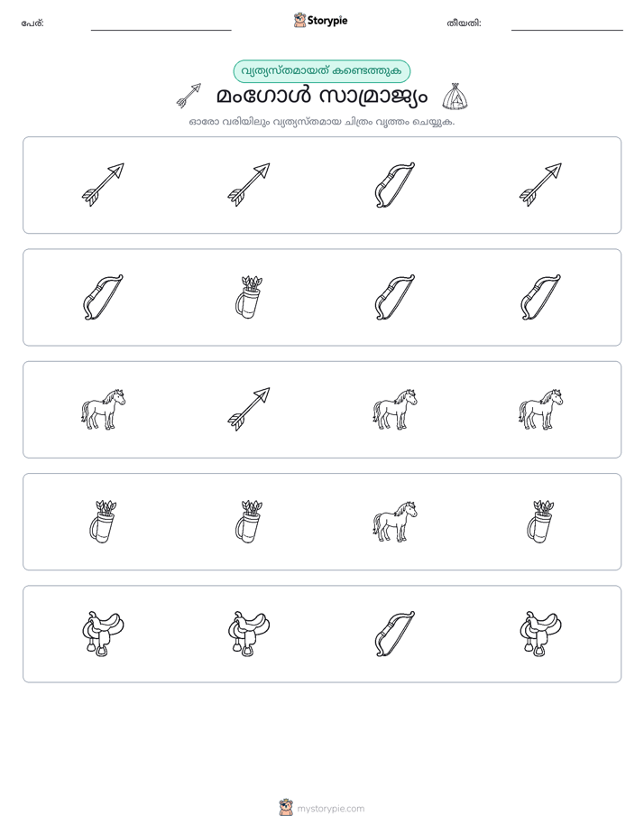Circle the bow in the saddle row

[394, 634]
